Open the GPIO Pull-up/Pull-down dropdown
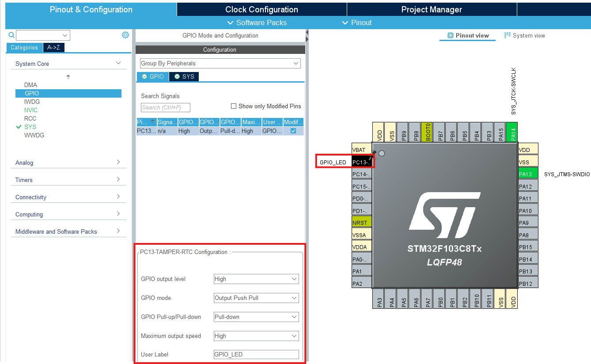The image size is (591, 364). (256, 317)
